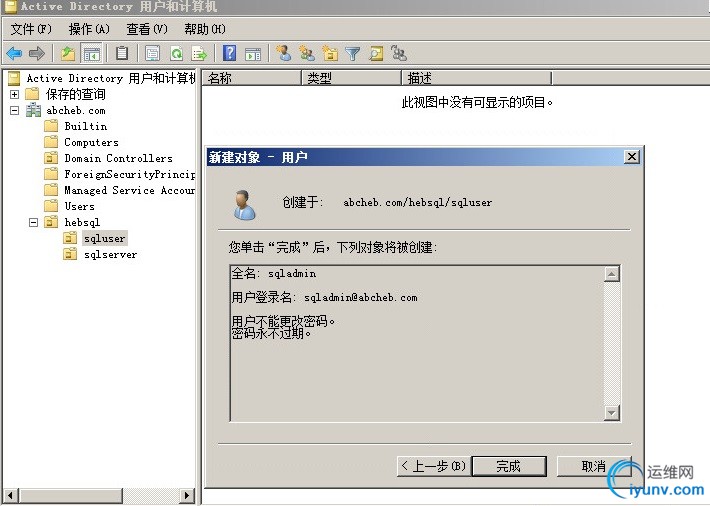The width and height of the screenshot is (710, 506).
Task: Click the Export list toolbar icon
Action: click(x=199, y=53)
